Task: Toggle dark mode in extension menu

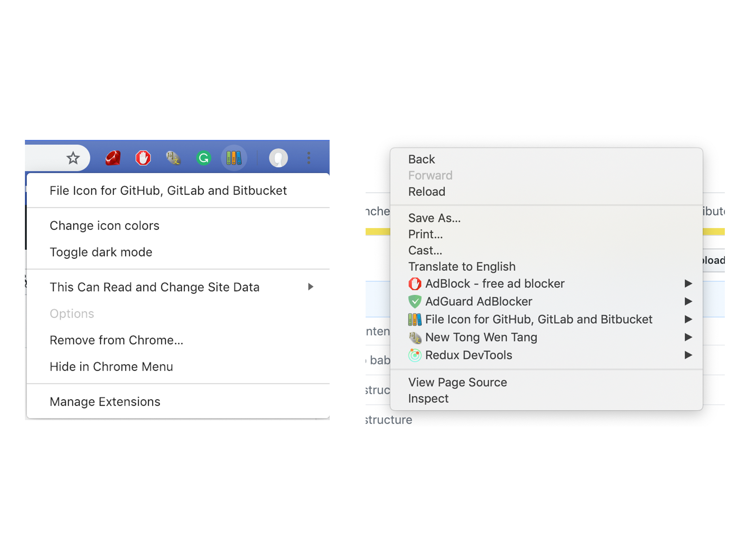Action: coord(101,252)
